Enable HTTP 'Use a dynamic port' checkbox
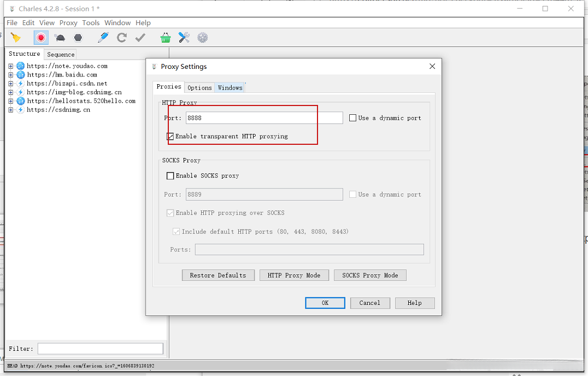This screenshot has height=376, width=588. (x=352, y=117)
